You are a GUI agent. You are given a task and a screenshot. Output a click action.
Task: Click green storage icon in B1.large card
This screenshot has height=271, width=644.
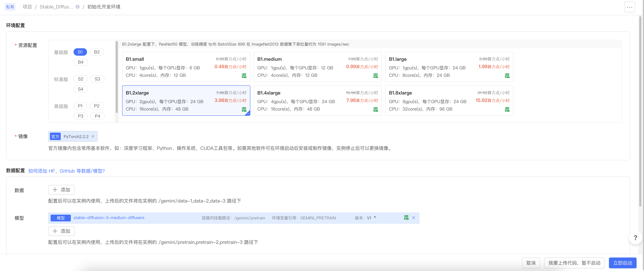coord(507,75)
